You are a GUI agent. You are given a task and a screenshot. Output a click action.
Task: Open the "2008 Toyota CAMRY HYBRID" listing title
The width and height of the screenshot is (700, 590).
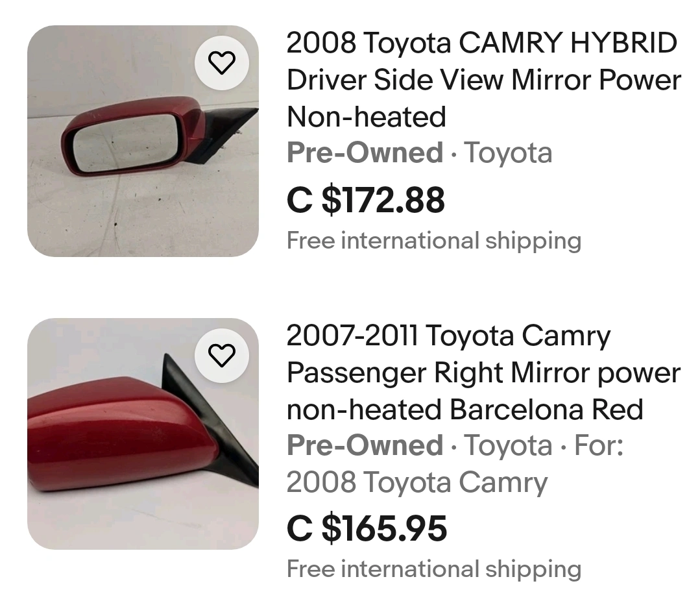481,43
